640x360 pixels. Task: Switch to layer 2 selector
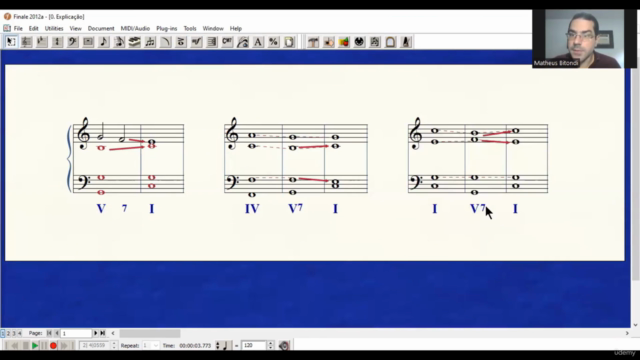click(x=8, y=333)
